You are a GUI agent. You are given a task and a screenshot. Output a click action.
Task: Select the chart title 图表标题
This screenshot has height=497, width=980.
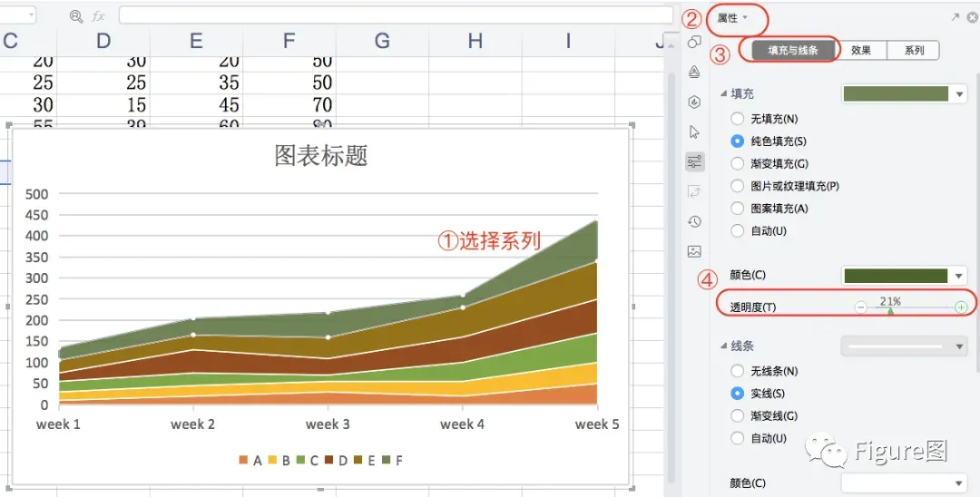320,155
